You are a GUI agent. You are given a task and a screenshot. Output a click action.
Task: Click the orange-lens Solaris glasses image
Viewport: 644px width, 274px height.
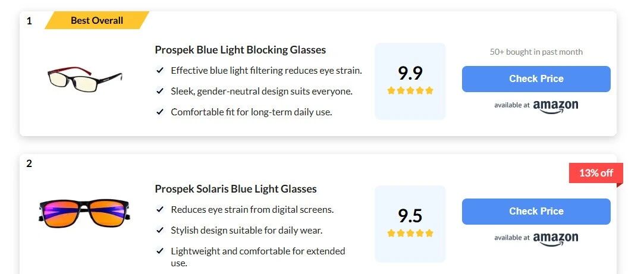tap(84, 212)
